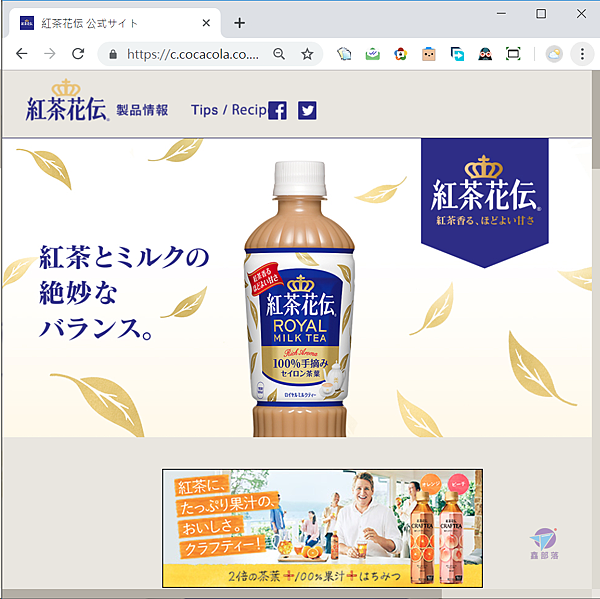Viewport: 600px width, 599px height.
Task: Bookmark this page with the star
Action: tap(307, 54)
